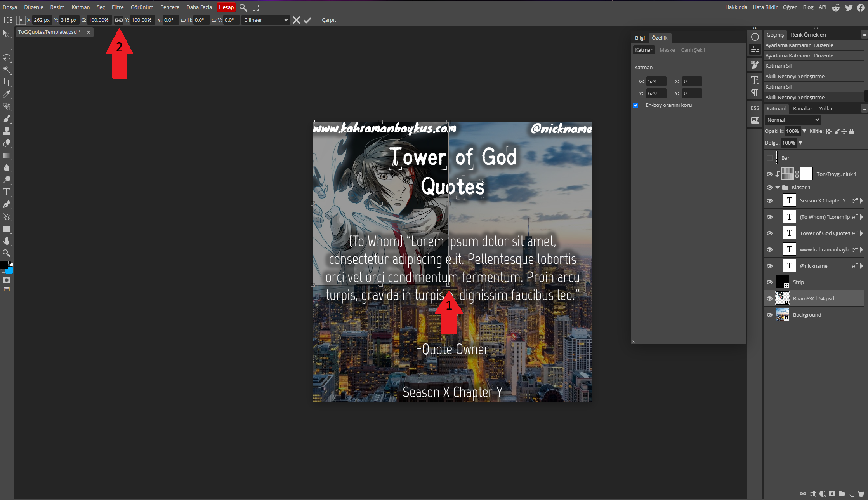This screenshot has width=868, height=500.
Task: Click the Hesap button
Action: [226, 7]
